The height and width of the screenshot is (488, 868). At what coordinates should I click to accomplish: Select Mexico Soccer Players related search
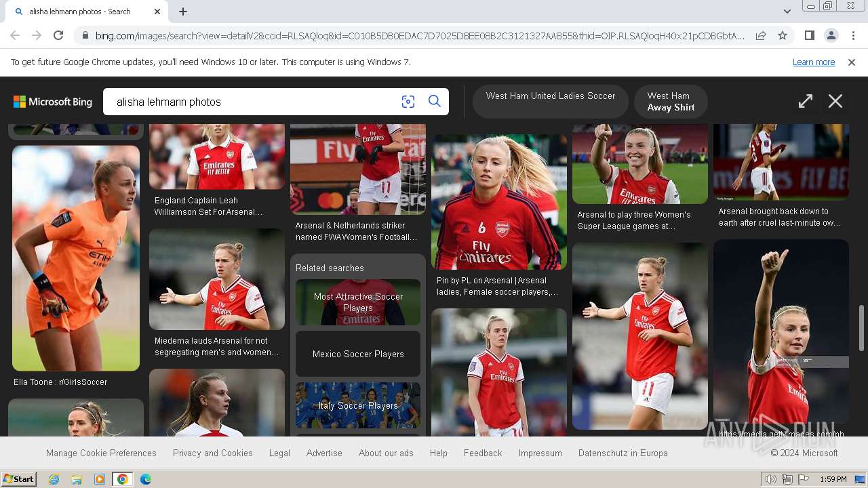point(358,354)
